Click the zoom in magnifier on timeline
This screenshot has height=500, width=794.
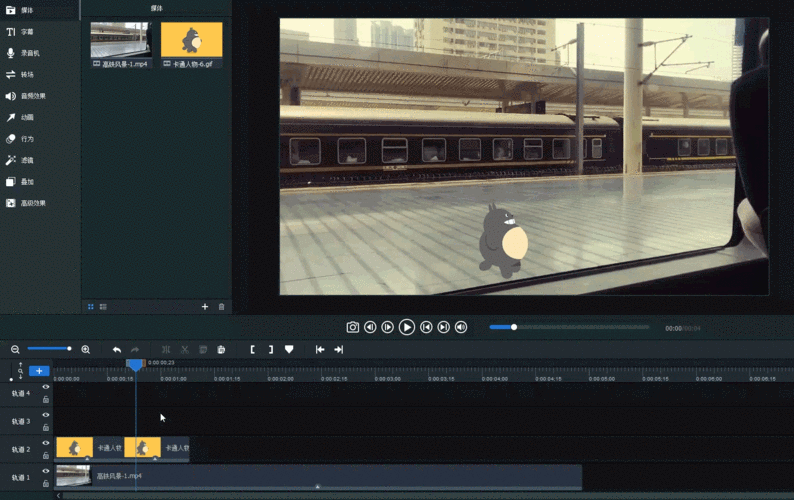[85, 349]
